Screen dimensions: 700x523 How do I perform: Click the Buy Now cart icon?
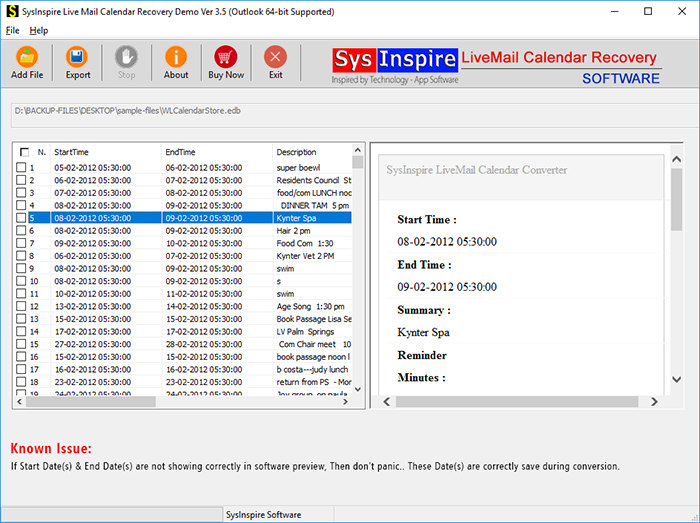225,57
